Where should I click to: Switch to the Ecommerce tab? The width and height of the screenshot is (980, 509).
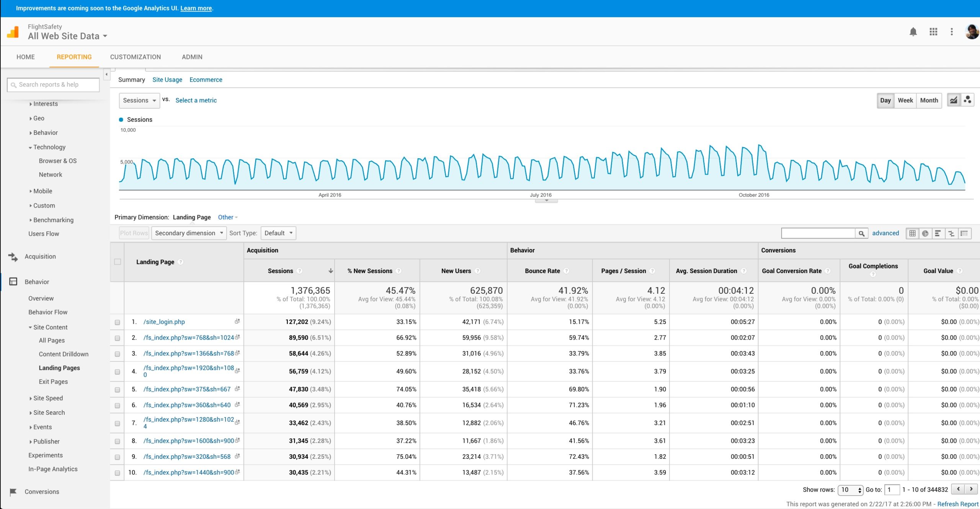click(x=206, y=80)
